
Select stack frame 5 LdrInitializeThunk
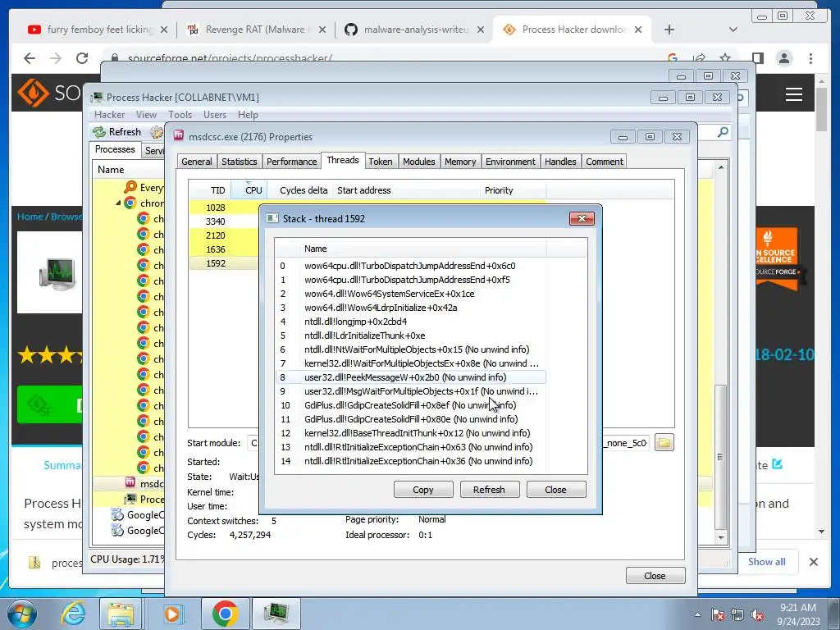point(411,336)
